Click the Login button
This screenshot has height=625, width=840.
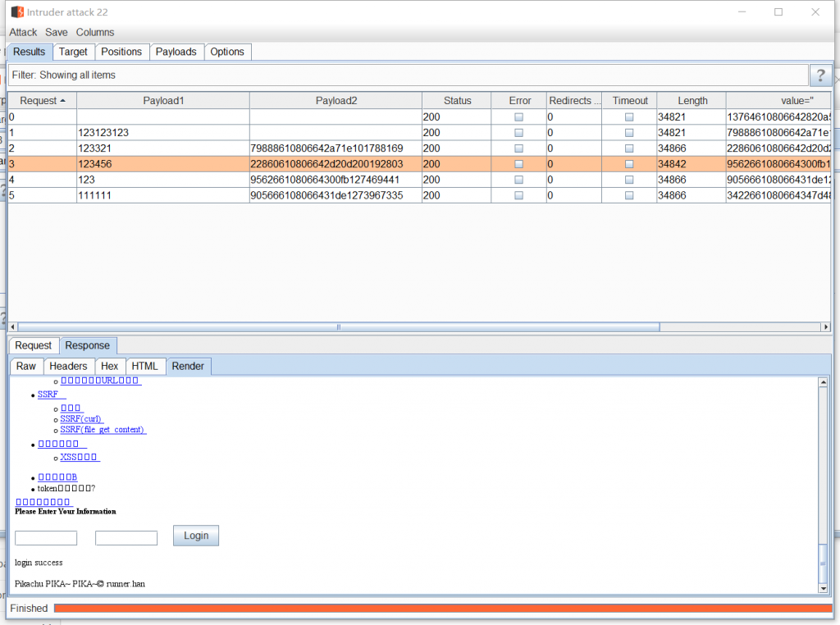(x=196, y=536)
